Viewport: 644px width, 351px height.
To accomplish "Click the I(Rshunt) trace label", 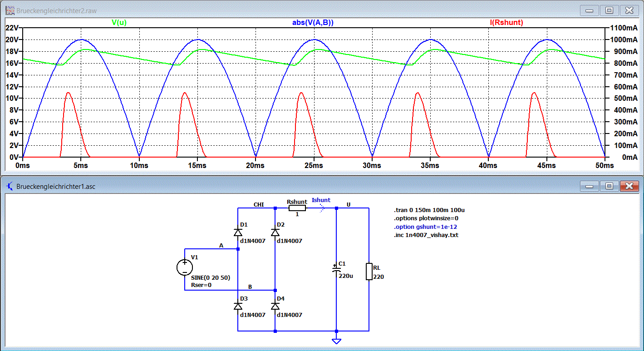I will pyautogui.click(x=506, y=23).
